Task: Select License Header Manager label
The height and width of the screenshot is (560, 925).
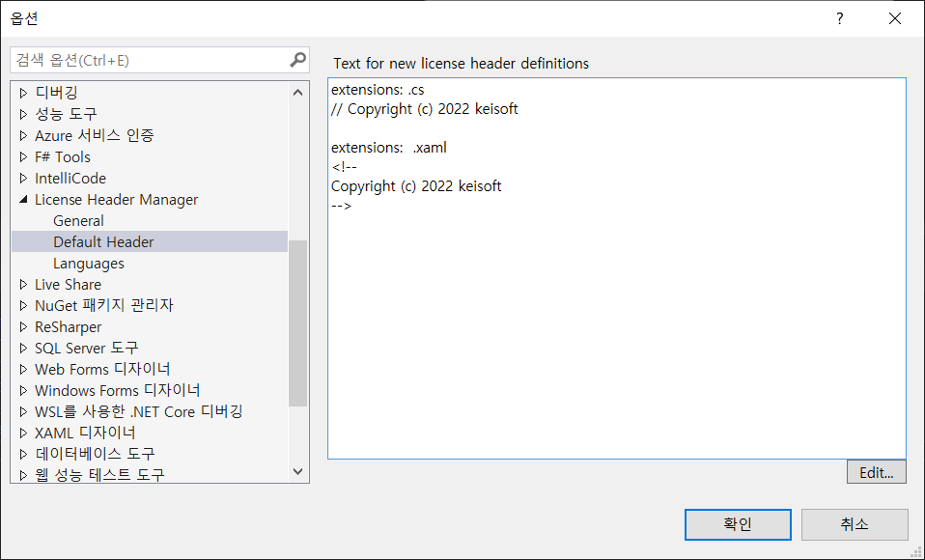Action: 116,200
